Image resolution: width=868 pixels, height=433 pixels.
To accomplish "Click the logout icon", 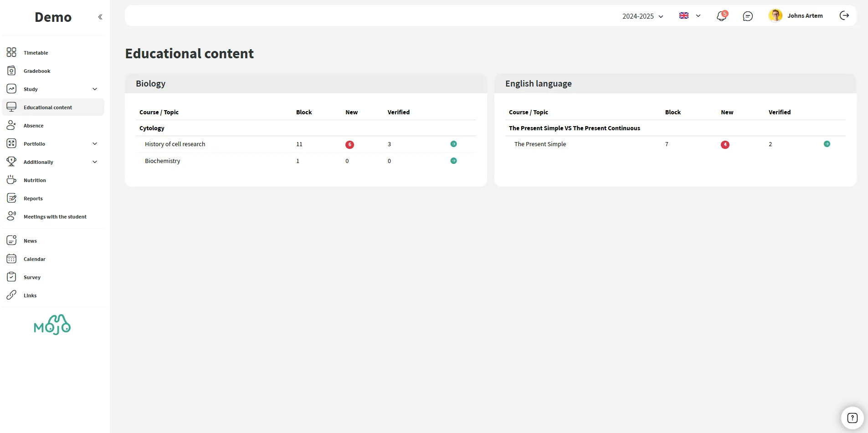I will [844, 16].
